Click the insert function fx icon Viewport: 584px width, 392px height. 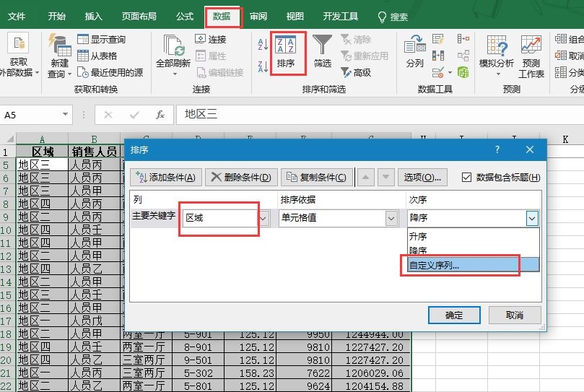point(160,115)
